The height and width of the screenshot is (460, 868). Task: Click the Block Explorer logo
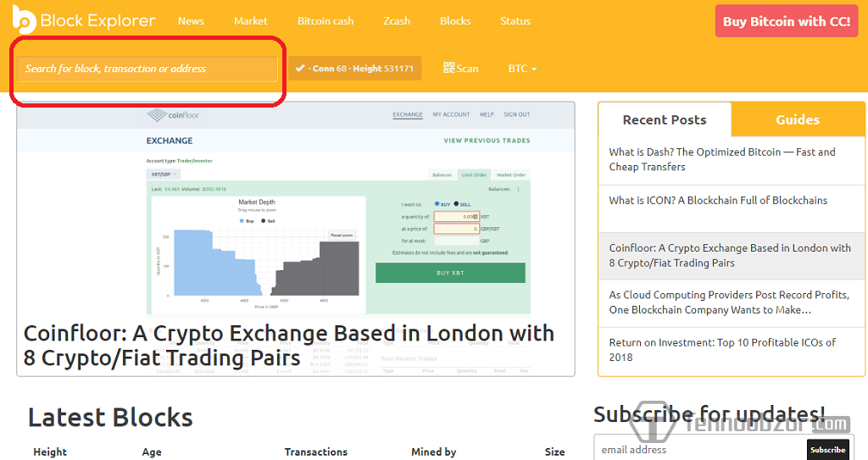click(x=84, y=20)
